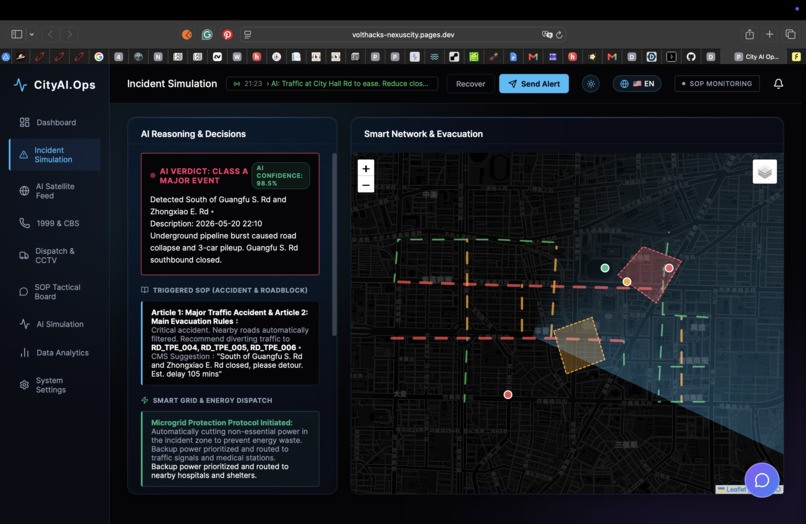Click the Smart Network & Evacuation title
This screenshot has width=806, height=524.
click(424, 134)
